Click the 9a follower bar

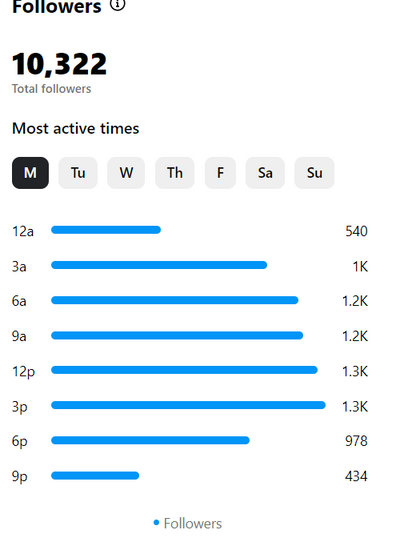(177, 335)
